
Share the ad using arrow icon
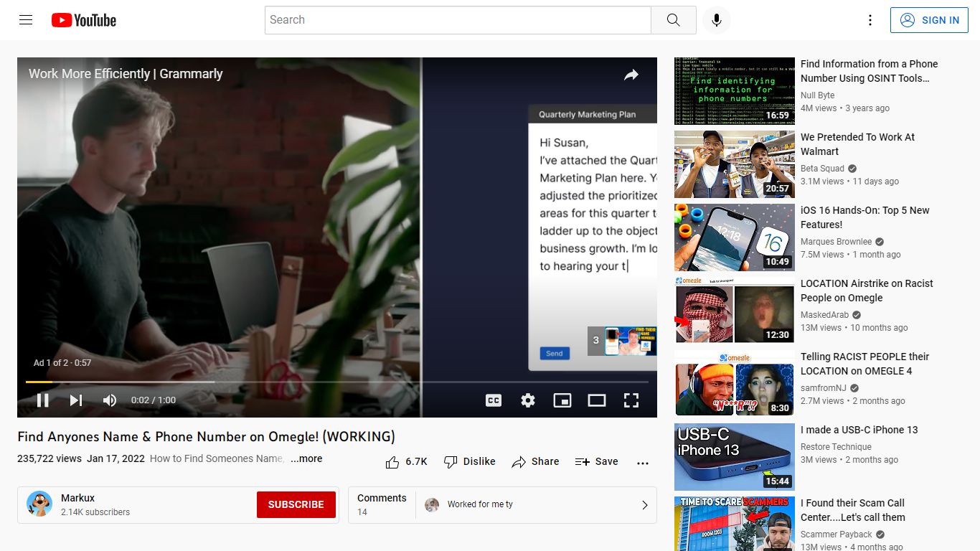631,75
